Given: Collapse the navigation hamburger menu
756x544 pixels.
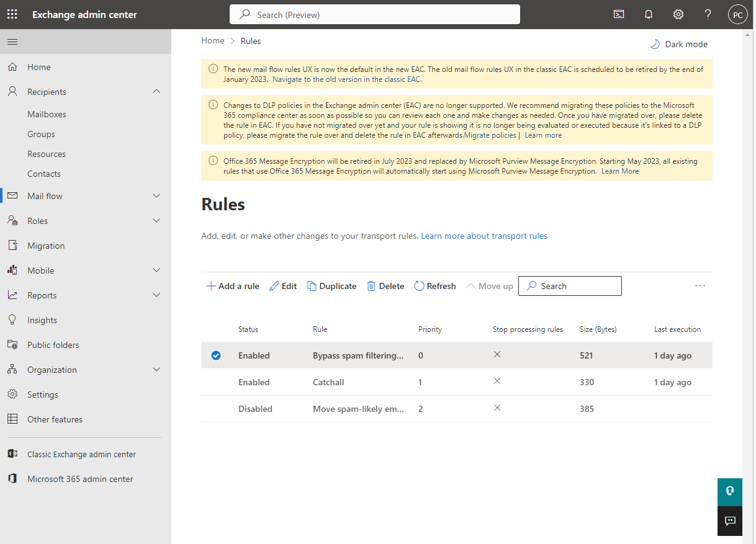Looking at the screenshot, I should (12, 42).
